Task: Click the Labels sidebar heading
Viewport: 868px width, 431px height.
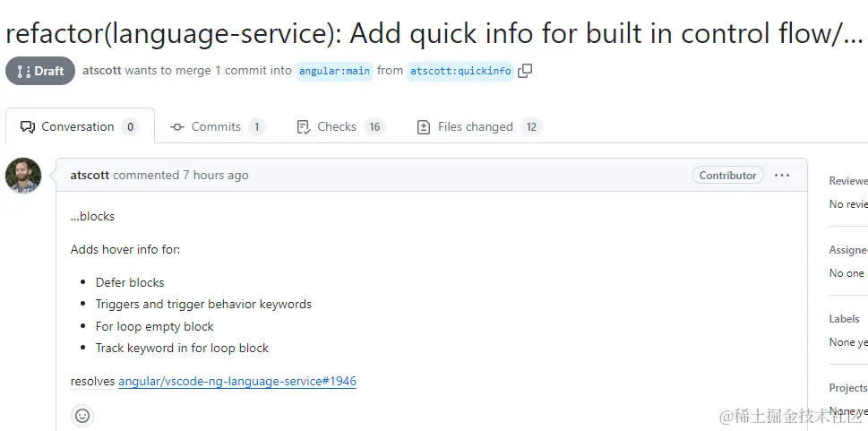Action: click(844, 318)
